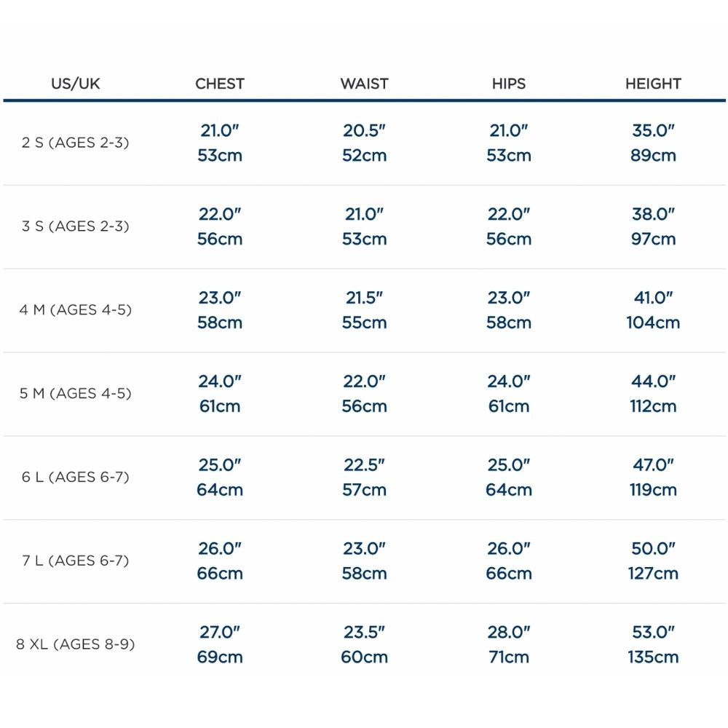Select the 8 XL (AGES 8-9) row label
Image resolution: width=728 pixels, height=728 pixels.
click(x=76, y=644)
